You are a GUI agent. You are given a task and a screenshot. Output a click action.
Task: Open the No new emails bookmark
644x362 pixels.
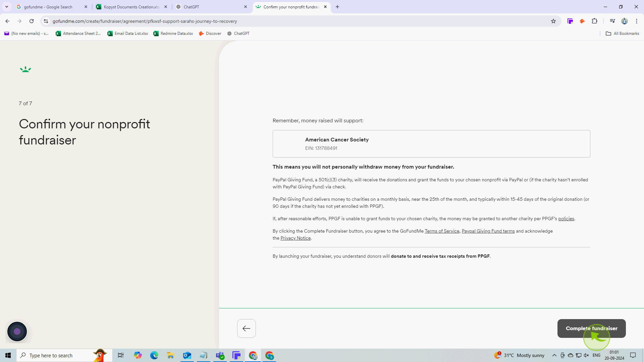[26, 34]
